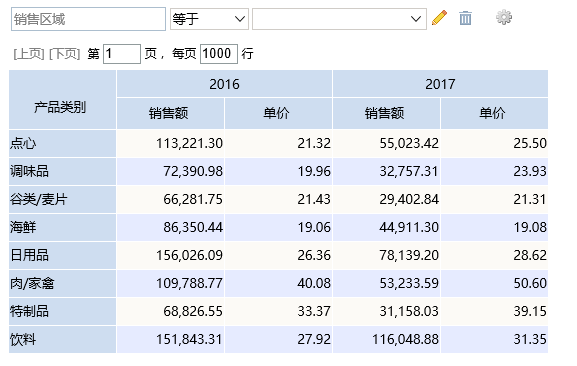Click the value 113,221.30
This screenshot has width=577, height=366.
[x=190, y=143]
